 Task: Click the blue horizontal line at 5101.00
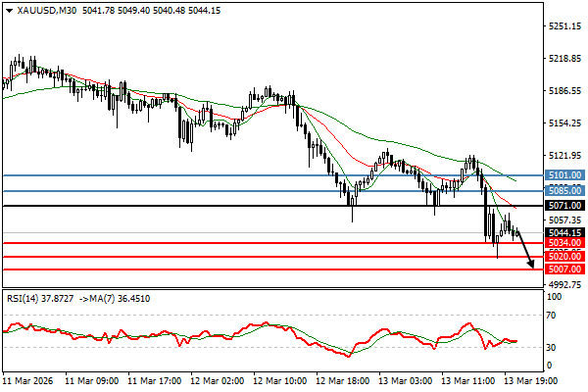tap(196, 175)
